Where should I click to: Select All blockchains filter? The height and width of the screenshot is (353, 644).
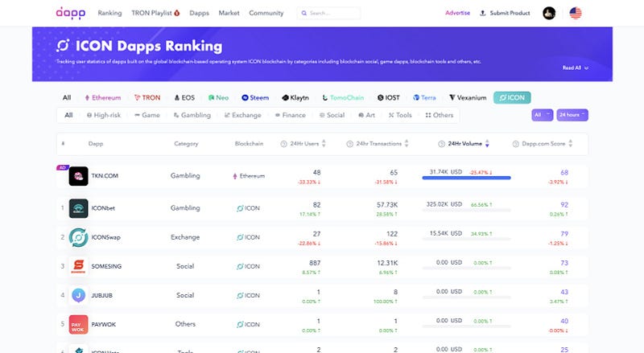(67, 97)
